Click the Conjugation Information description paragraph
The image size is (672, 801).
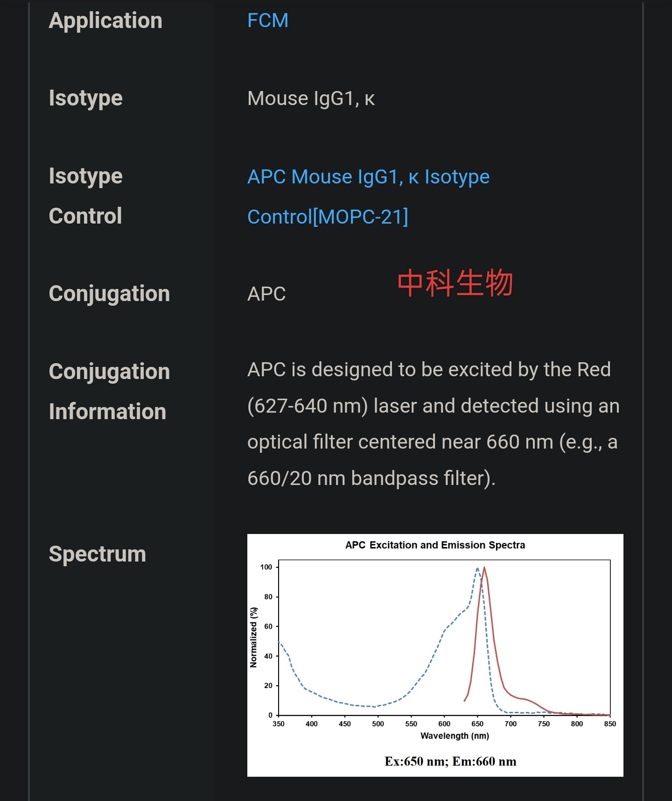434,424
